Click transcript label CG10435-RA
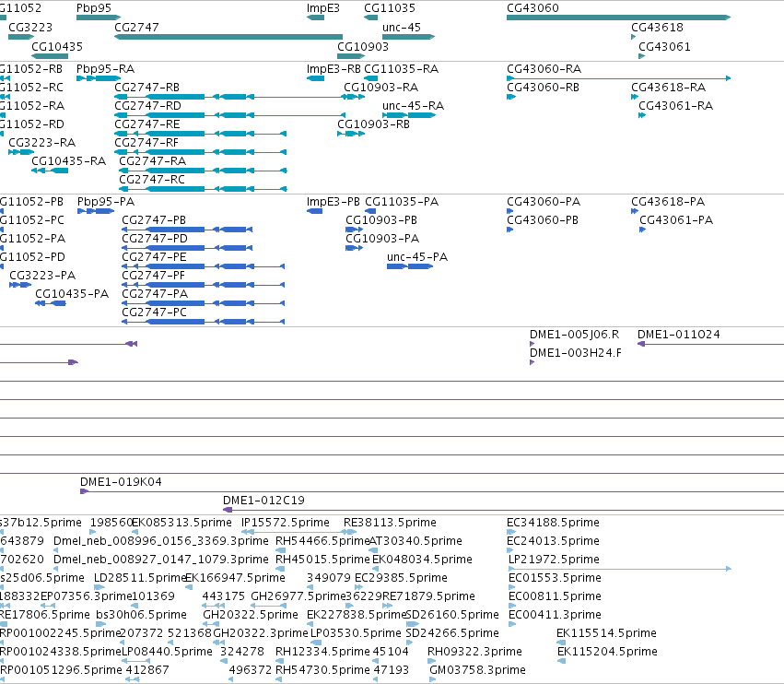The height and width of the screenshot is (684, 784). coord(69,161)
